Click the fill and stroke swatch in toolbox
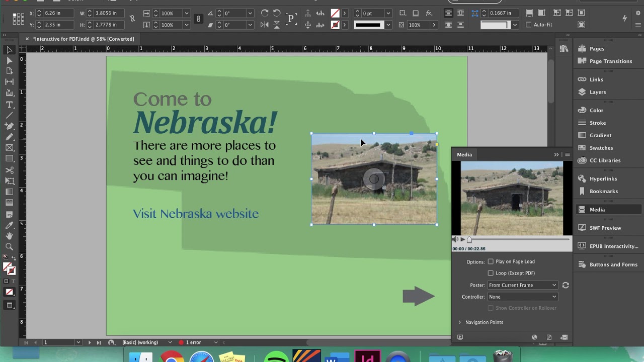644x362 pixels. click(9, 269)
